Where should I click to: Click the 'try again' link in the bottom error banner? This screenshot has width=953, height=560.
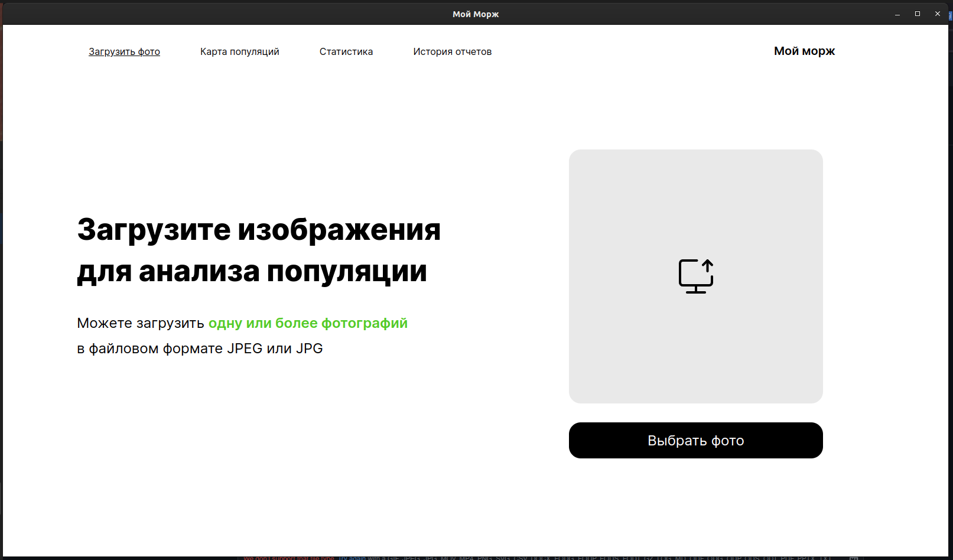(x=353, y=557)
